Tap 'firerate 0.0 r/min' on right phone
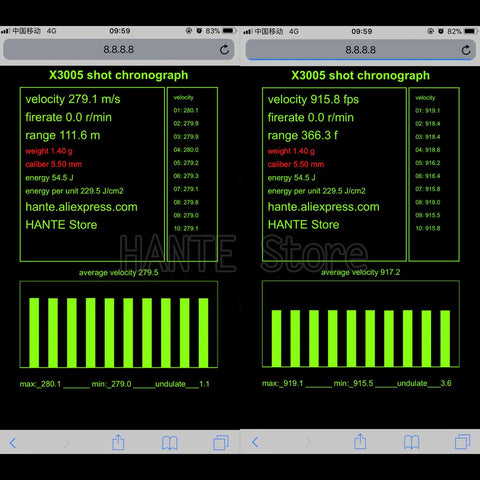The height and width of the screenshot is (480, 480). pos(311,117)
